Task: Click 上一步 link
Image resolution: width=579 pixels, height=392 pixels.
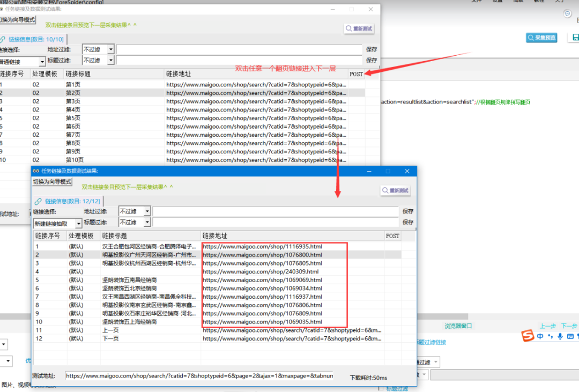Action: point(547,326)
